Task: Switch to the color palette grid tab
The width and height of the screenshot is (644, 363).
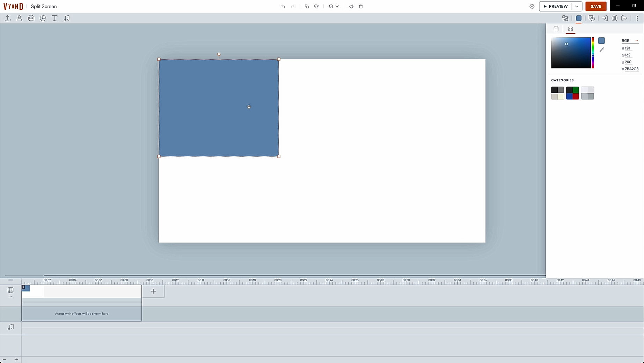Action: (x=570, y=29)
